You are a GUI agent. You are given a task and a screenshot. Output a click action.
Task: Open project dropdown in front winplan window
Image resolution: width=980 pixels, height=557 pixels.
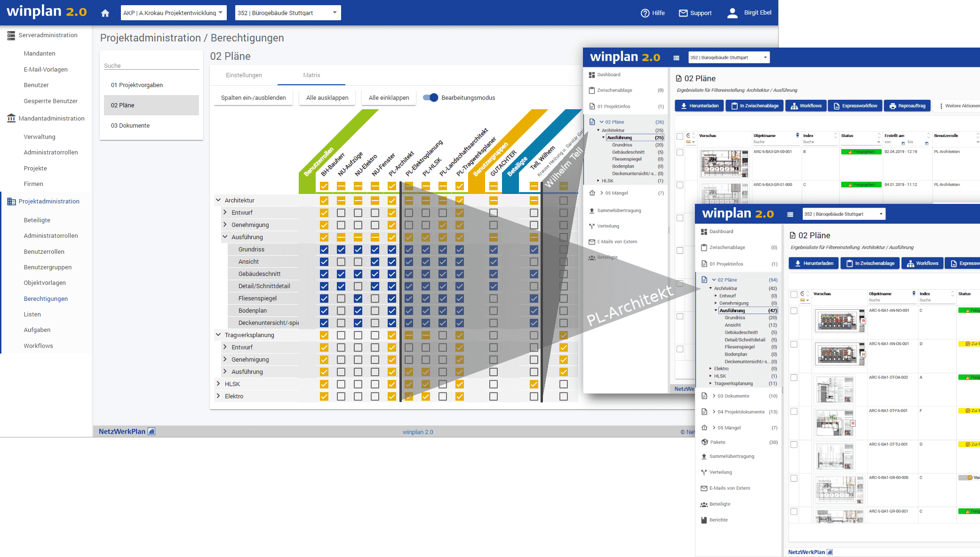click(844, 214)
